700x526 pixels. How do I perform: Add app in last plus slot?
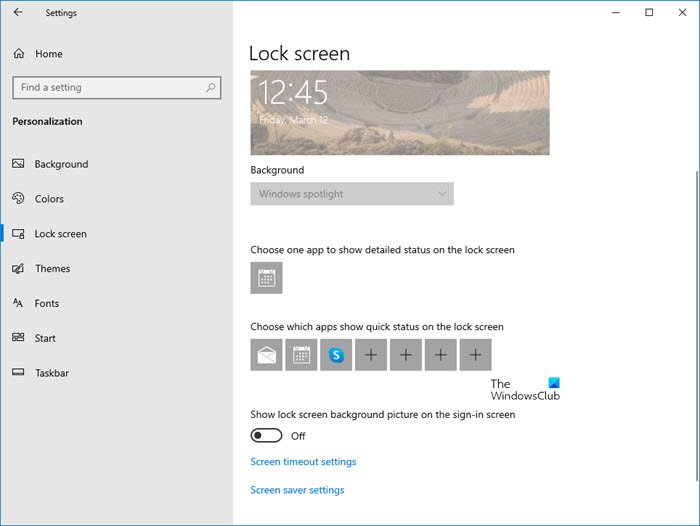pos(475,355)
